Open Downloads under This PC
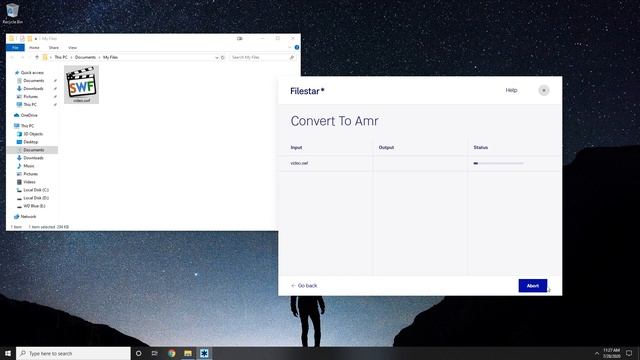The height and width of the screenshot is (360, 640). (x=33, y=158)
